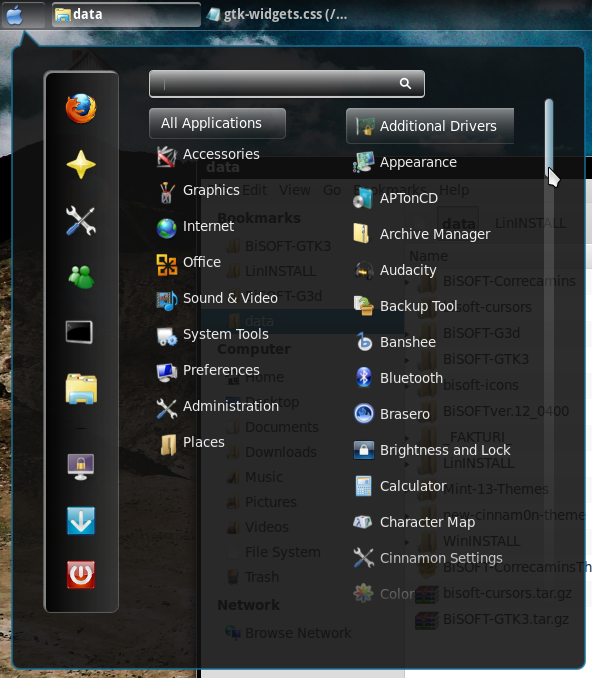
Task: Click the Sound & Video category icon
Action: click(166, 300)
